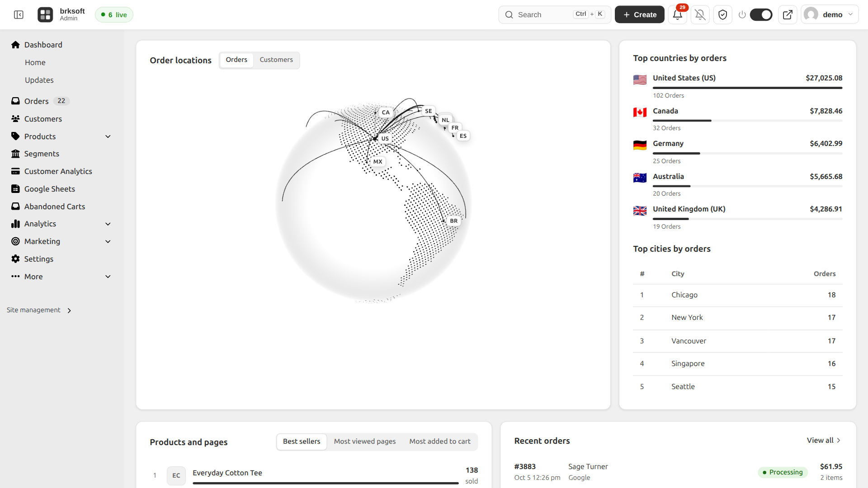Viewport: 868px width, 488px height.
Task: Click the EC product thumbnail
Action: [x=176, y=475]
